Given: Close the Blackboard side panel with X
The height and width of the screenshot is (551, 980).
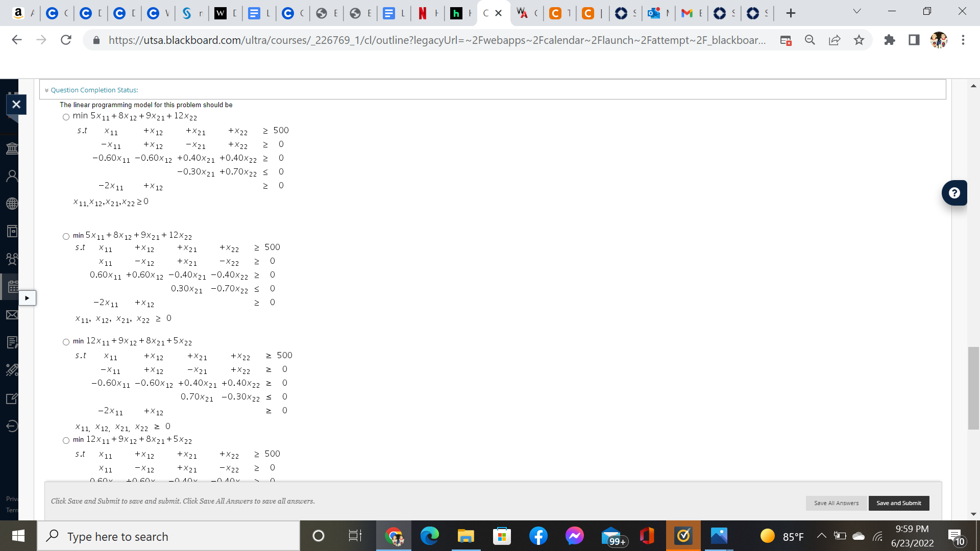Looking at the screenshot, I should [16, 105].
